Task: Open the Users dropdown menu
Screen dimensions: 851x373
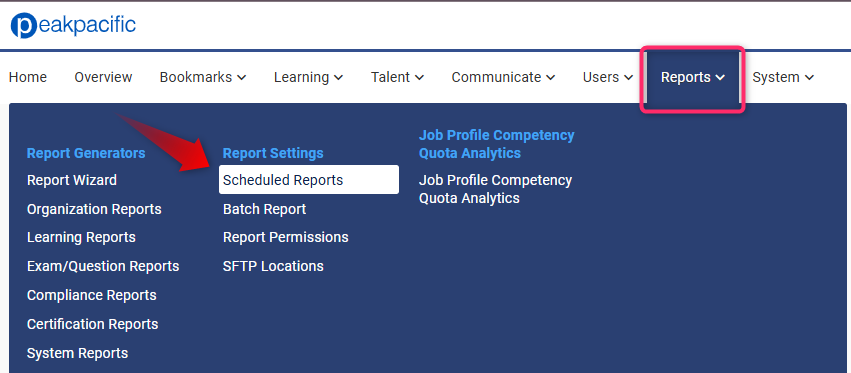Action: [x=608, y=77]
